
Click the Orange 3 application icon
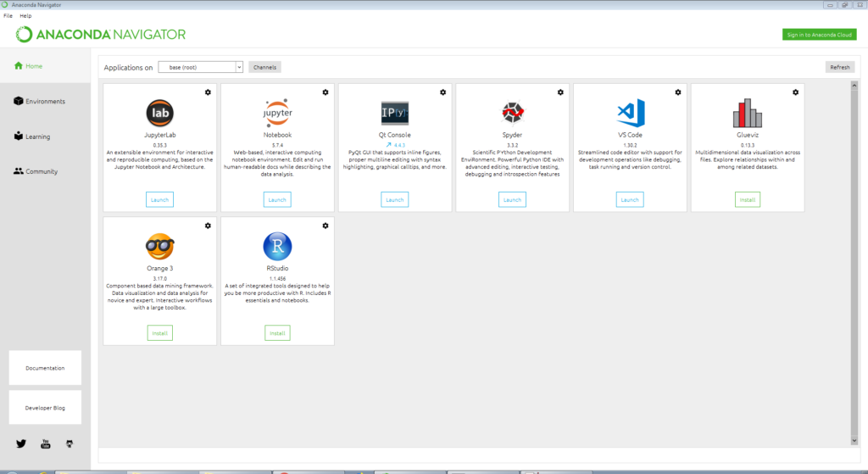click(x=160, y=247)
